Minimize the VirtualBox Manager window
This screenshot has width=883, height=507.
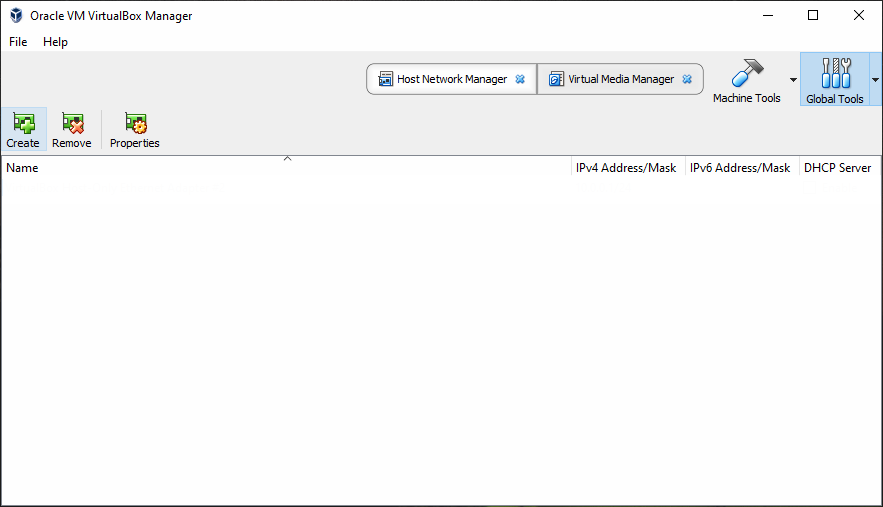768,16
